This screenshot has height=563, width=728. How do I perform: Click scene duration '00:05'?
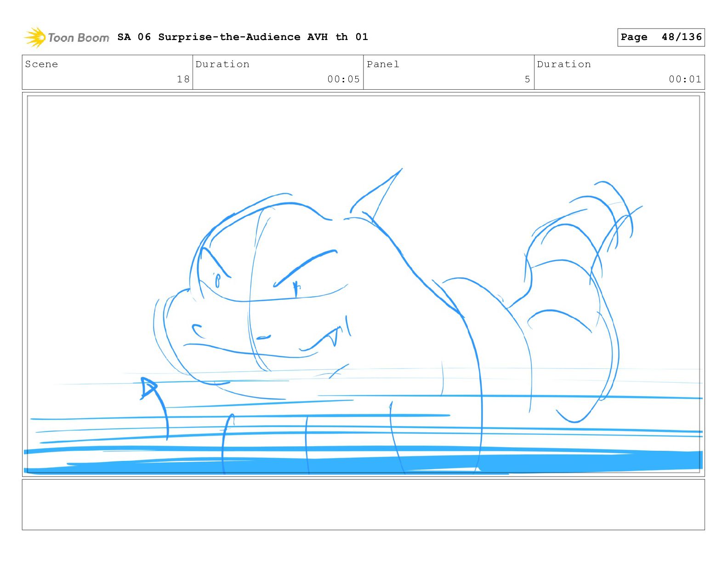(343, 79)
